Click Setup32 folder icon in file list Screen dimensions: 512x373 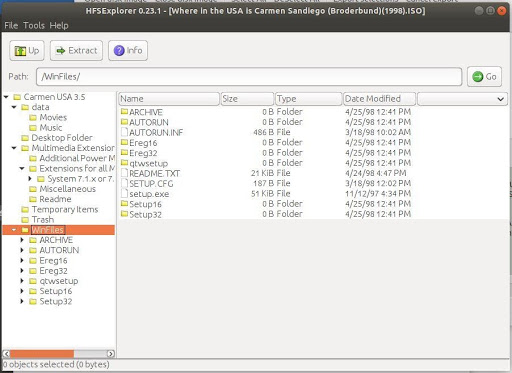[124, 214]
